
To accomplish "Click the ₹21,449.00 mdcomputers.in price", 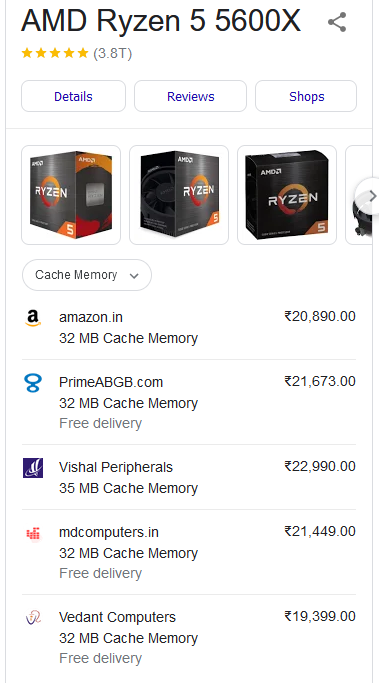I will [x=320, y=531].
